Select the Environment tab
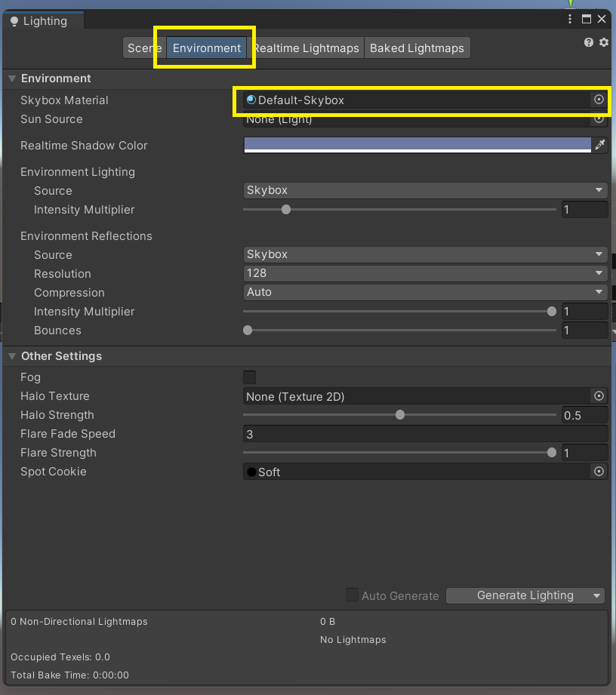This screenshot has width=616, height=695. tap(207, 48)
